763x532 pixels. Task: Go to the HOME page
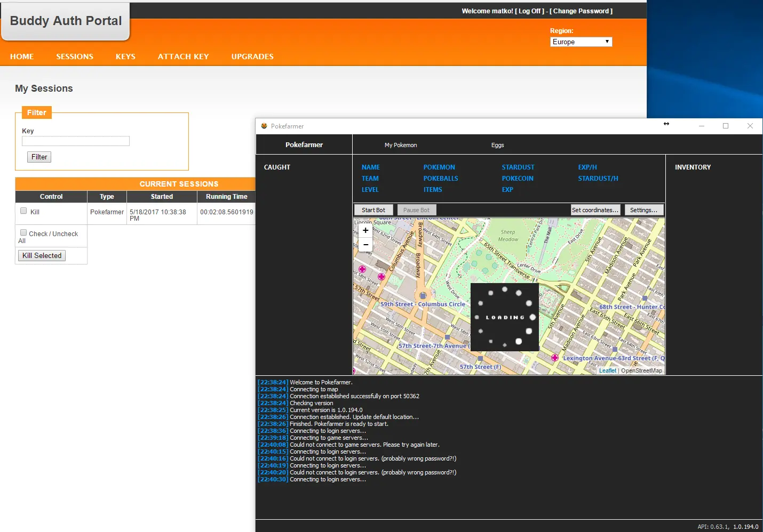point(22,57)
